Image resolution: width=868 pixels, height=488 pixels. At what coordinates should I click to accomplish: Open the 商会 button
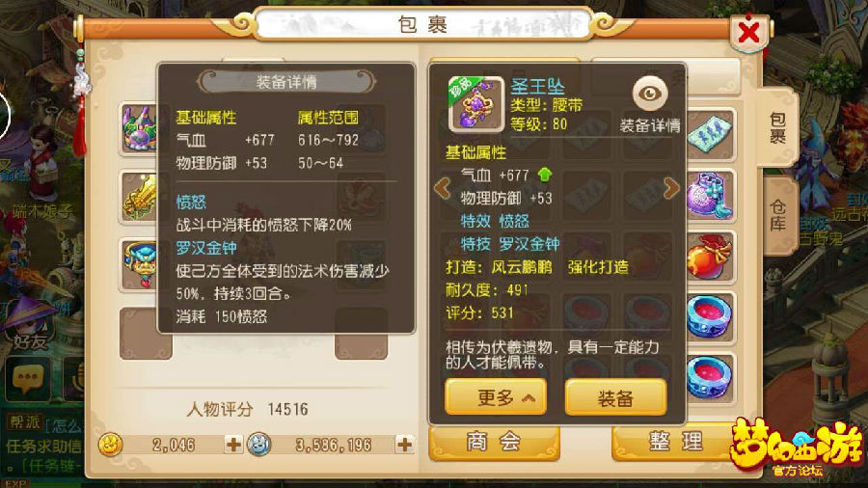click(x=494, y=442)
